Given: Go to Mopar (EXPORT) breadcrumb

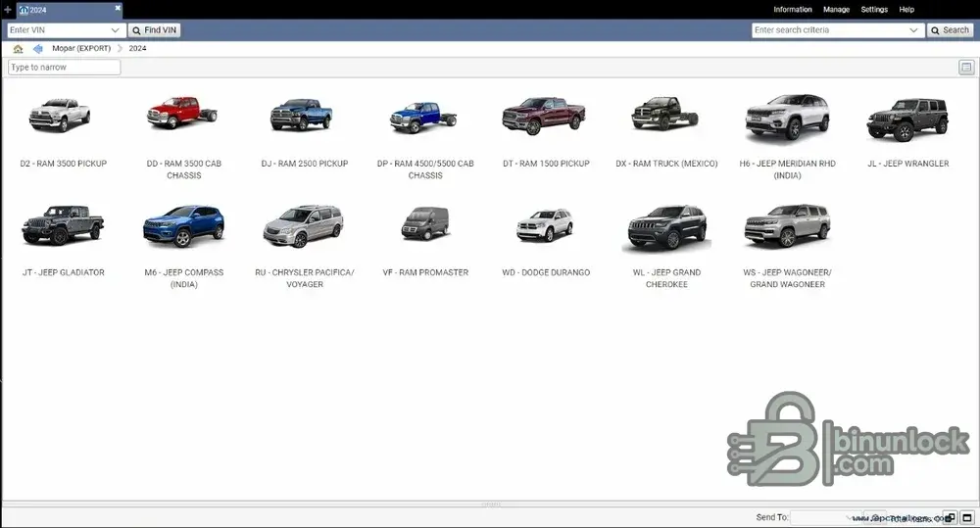Looking at the screenshot, I should point(81,48).
